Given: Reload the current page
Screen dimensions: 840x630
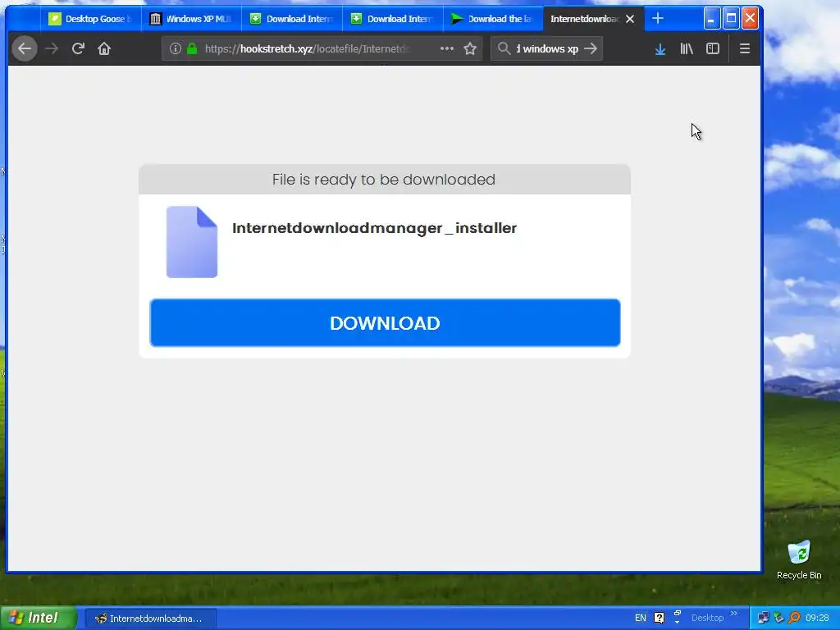Looking at the screenshot, I should 78,48.
